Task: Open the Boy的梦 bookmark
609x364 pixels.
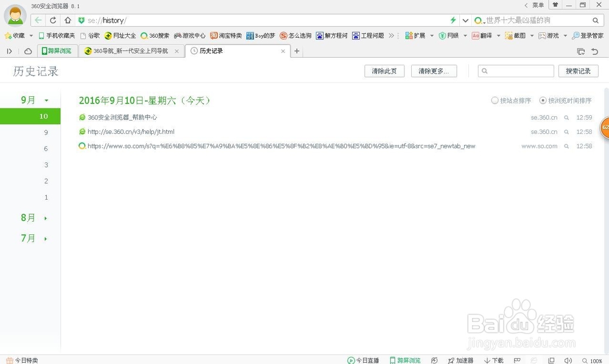Action: tap(261, 36)
